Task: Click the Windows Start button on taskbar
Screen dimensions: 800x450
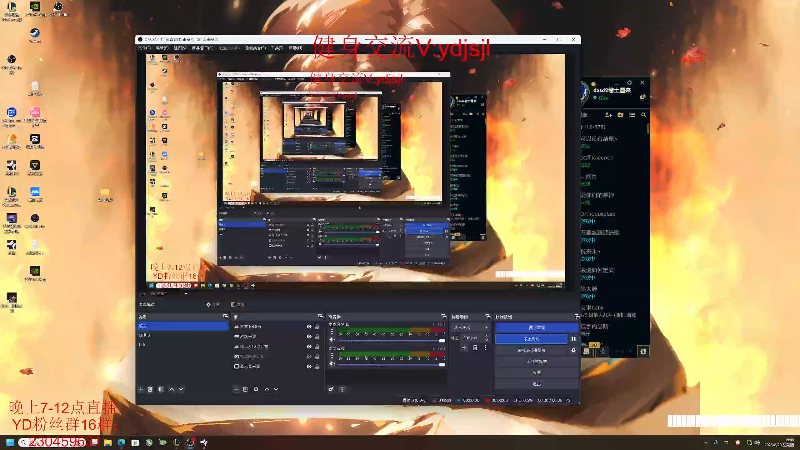Action: 10,442
